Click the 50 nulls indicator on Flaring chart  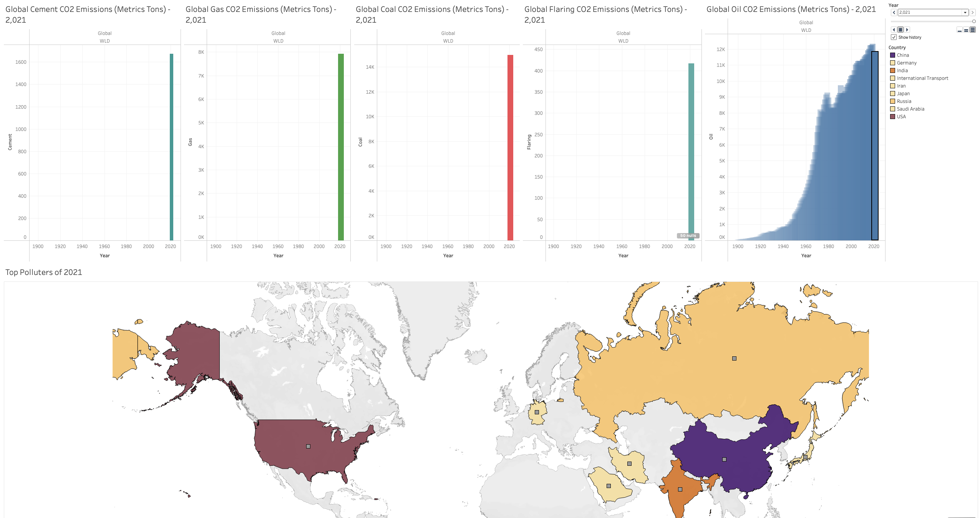pyautogui.click(x=689, y=235)
